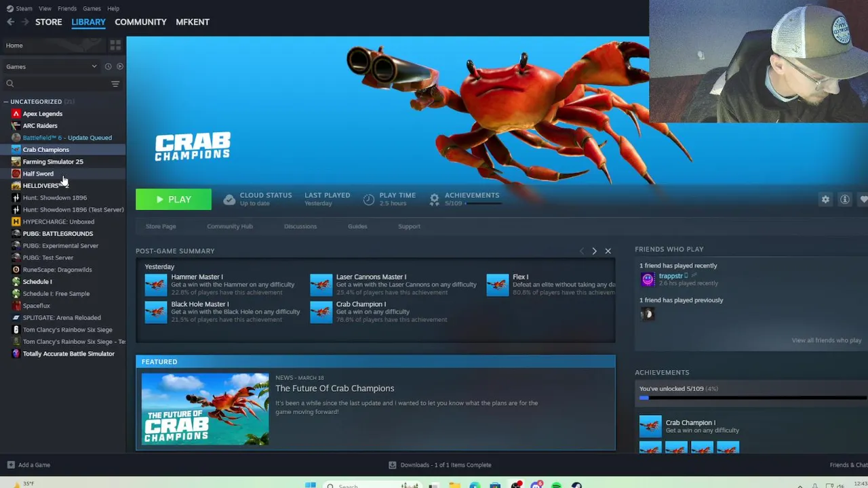Open Laser Cannons Master I achievement icon
Screen dimensions: 868x488
click(x=321, y=285)
